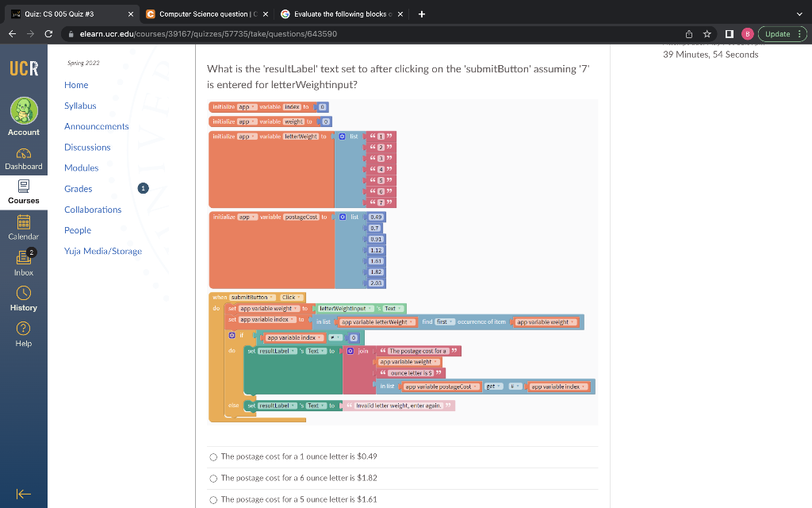Select answer '6 ounce letter is $1.82'

point(213,479)
